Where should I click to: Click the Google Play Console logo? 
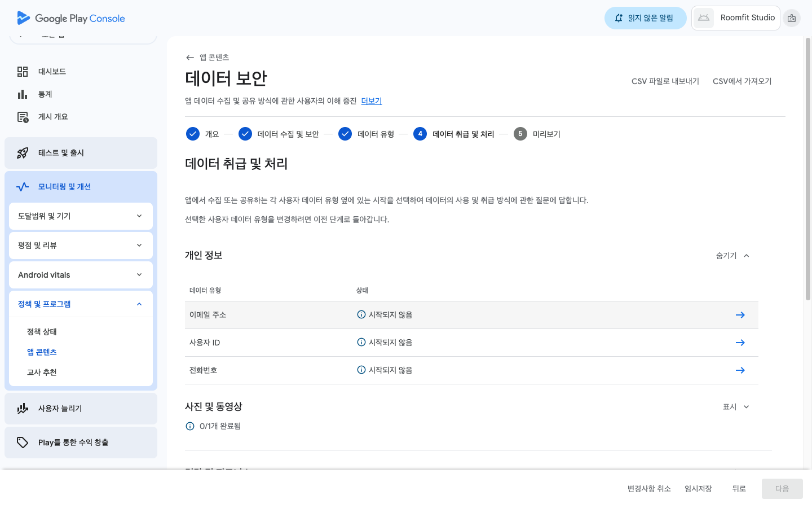pyautogui.click(x=71, y=18)
